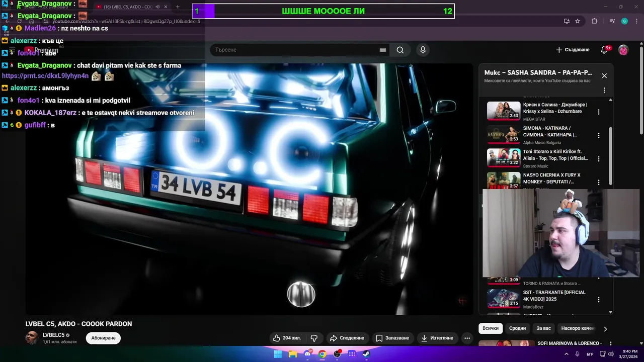Open Chrome media controls icon
This screenshot has height=362, width=644.
coord(612,21)
